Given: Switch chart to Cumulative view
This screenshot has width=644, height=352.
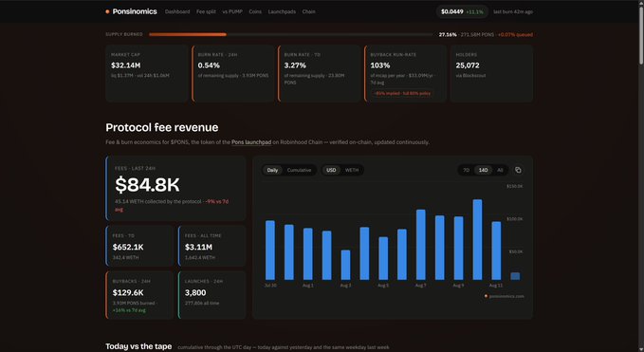Looking at the screenshot, I should [x=299, y=170].
